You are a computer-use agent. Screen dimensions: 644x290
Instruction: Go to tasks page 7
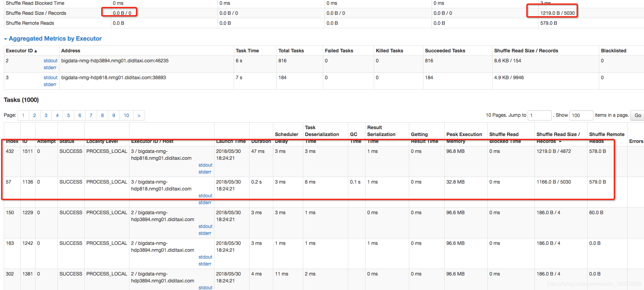[91, 115]
